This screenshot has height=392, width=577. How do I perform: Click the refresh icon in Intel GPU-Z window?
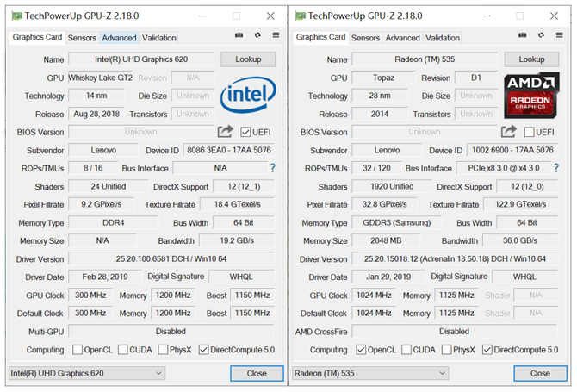point(257,36)
